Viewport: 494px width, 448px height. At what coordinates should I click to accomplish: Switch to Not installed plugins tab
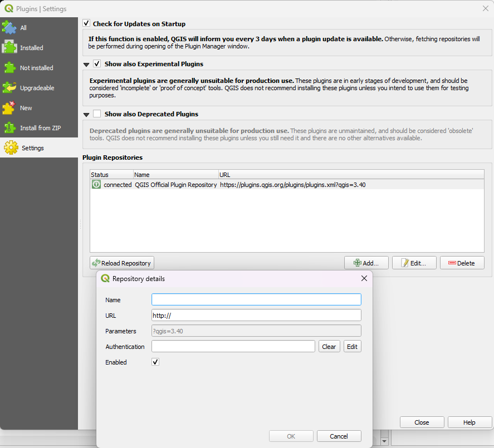(x=39, y=68)
